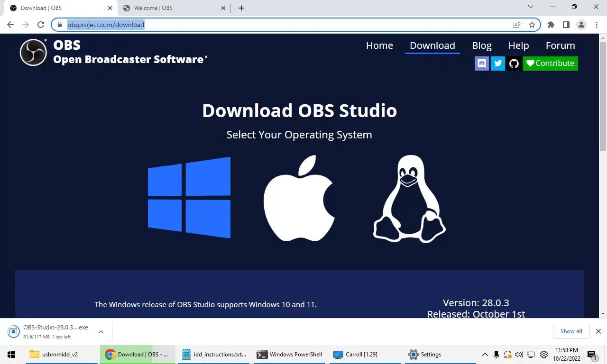Image resolution: width=607 pixels, height=364 pixels.
Task: Open the clock showing 11:58 PM
Action: coord(566,355)
